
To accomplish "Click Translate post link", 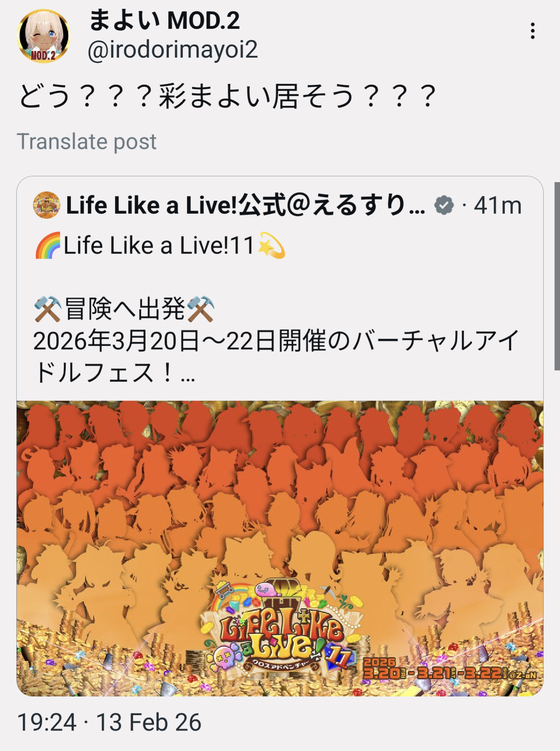I will click(x=86, y=141).
